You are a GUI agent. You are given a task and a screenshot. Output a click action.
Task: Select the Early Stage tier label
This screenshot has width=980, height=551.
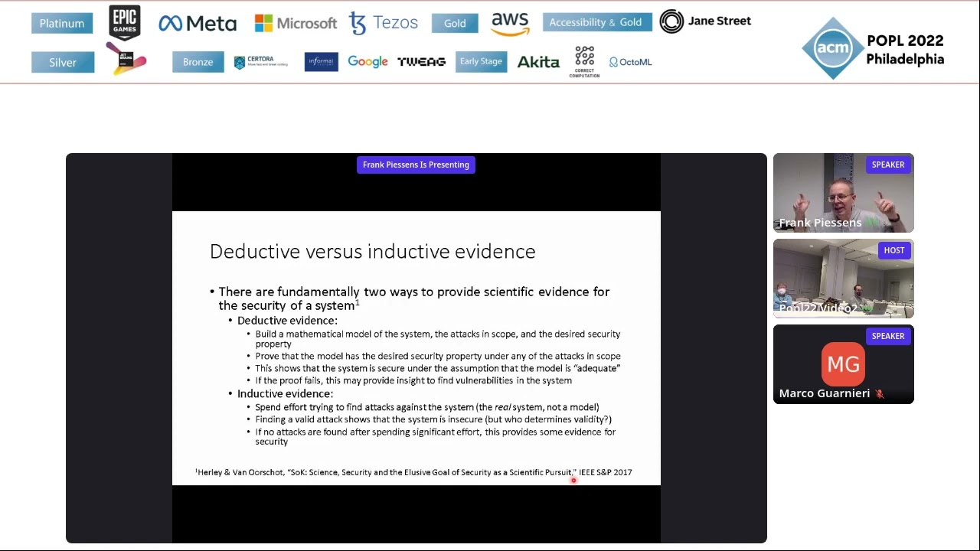(x=481, y=61)
